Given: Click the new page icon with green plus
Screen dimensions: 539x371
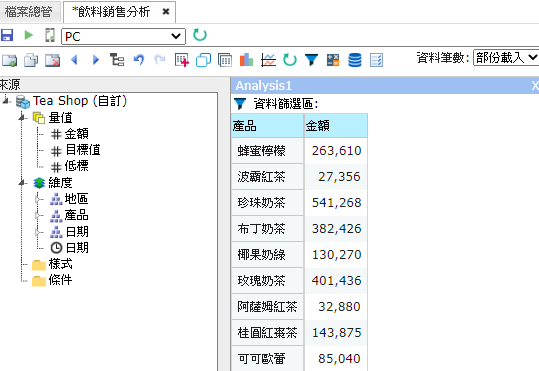Looking at the screenshot, I should click(9, 61).
